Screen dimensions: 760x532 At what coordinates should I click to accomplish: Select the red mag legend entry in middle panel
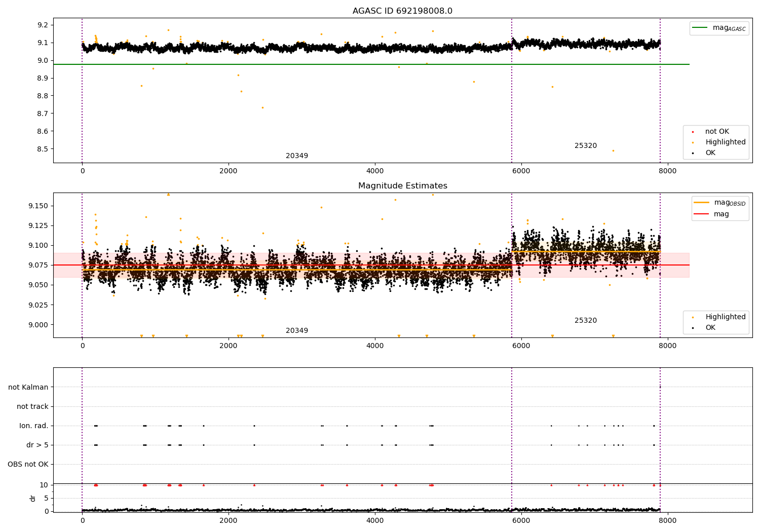[711, 214]
